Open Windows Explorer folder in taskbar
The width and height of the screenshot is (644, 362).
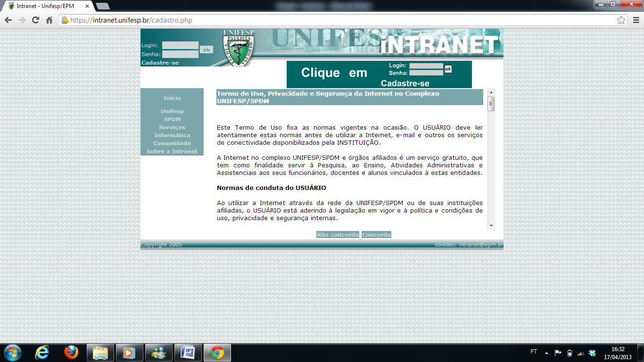point(100,353)
